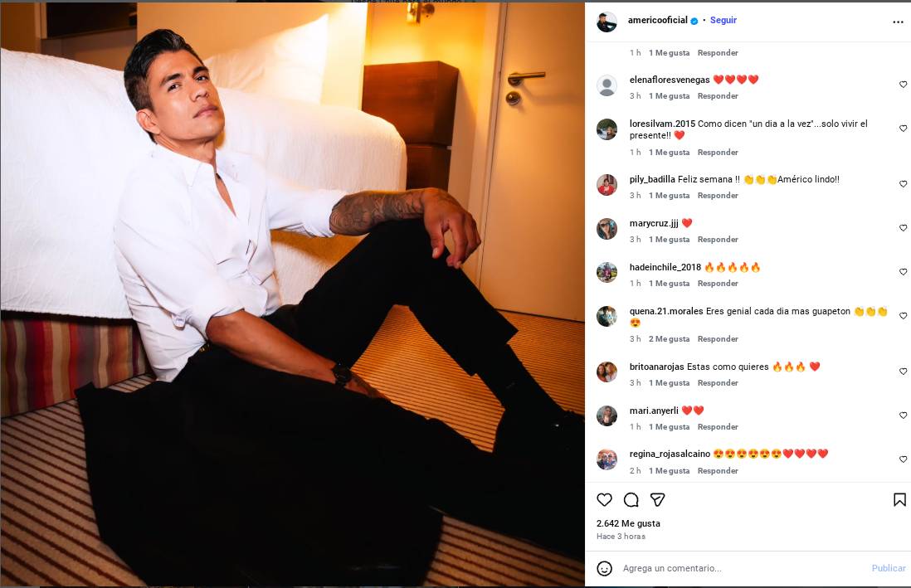Click americooficial's profile avatar

click(x=607, y=22)
